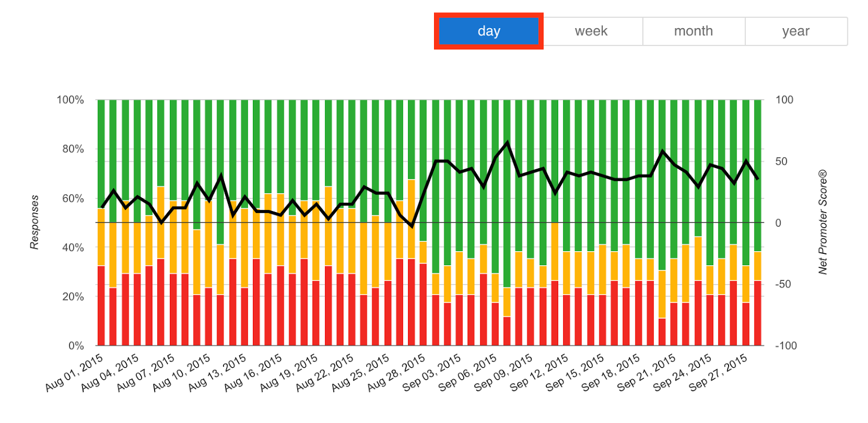Open the month aggregation view
This screenshot has height=423, width=868.
693,31
